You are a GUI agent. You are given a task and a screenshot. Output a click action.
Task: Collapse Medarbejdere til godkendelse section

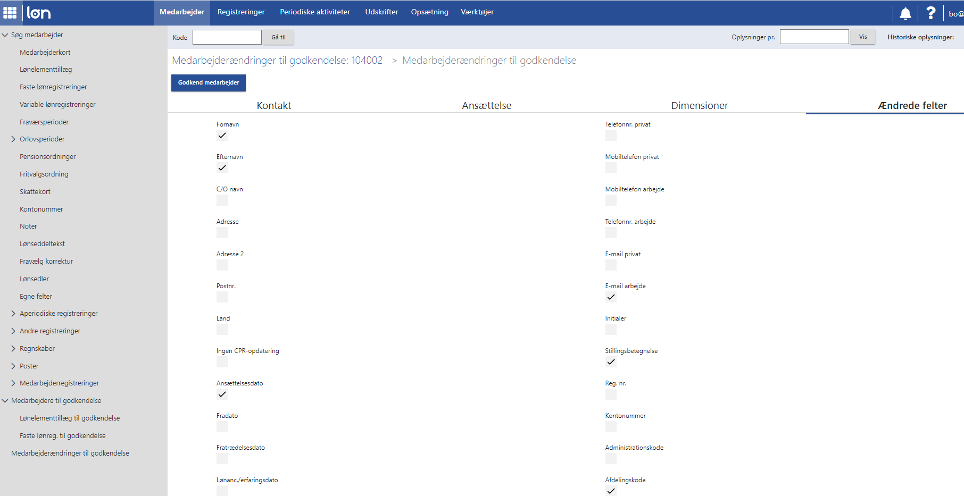[4, 400]
